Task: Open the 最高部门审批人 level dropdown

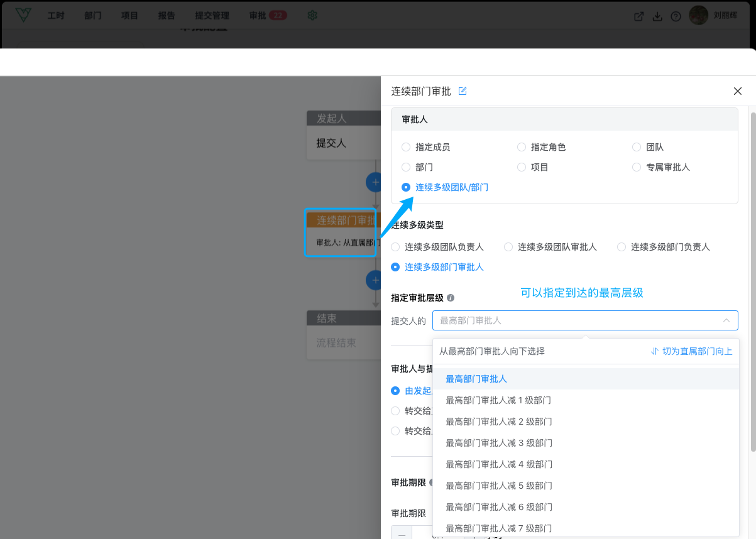Action: 585,320
